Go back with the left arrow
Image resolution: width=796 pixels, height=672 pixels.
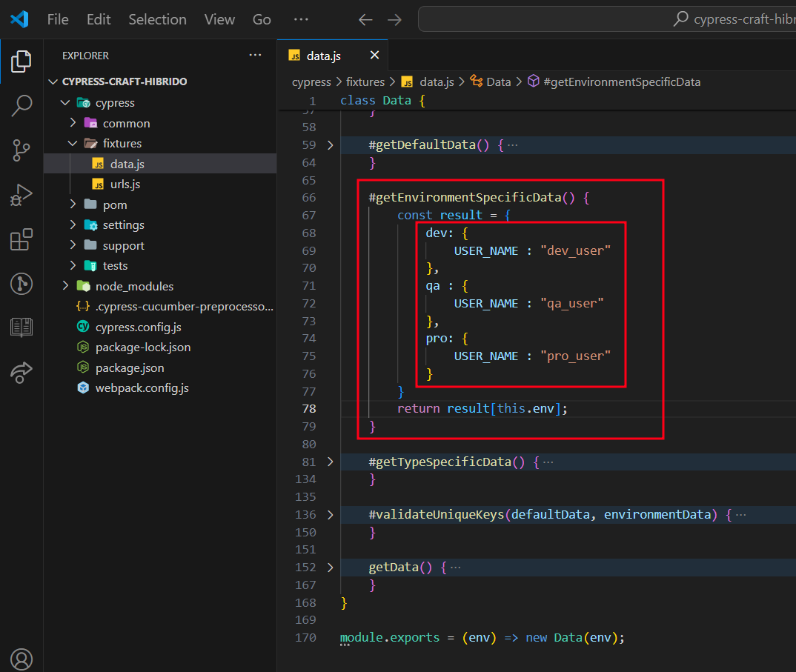(x=365, y=20)
